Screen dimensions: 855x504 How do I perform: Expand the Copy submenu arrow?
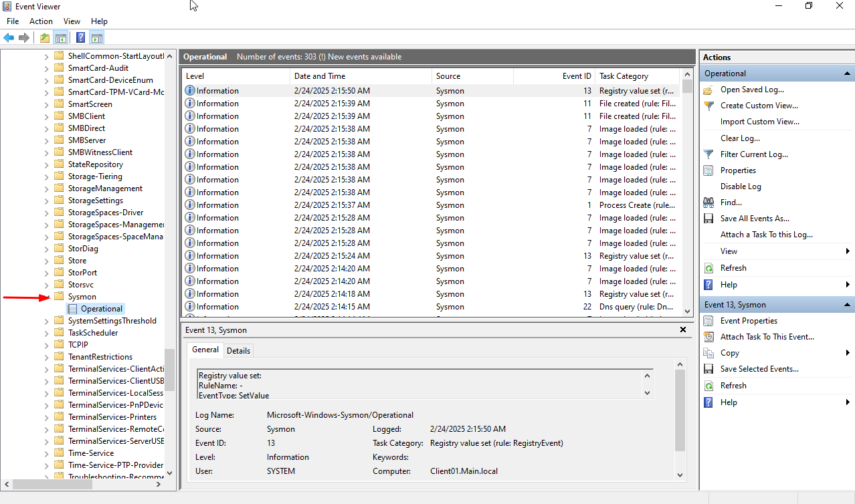coord(848,353)
